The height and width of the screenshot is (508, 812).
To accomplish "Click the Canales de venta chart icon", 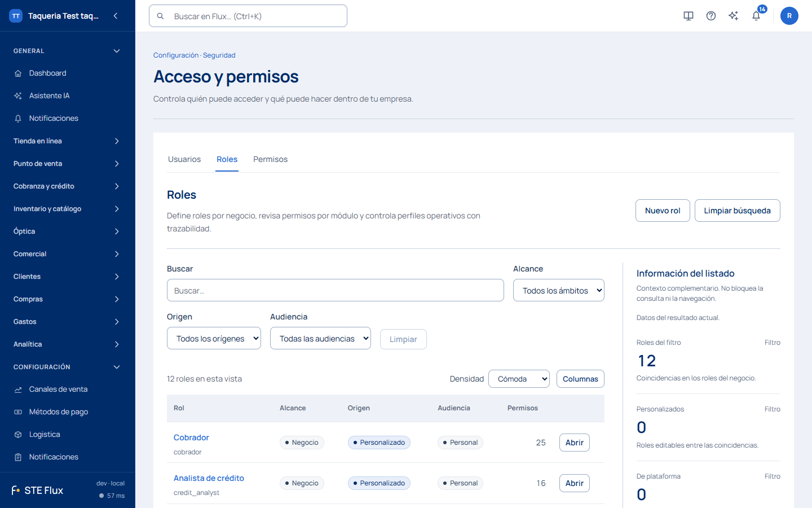I will [x=18, y=389].
